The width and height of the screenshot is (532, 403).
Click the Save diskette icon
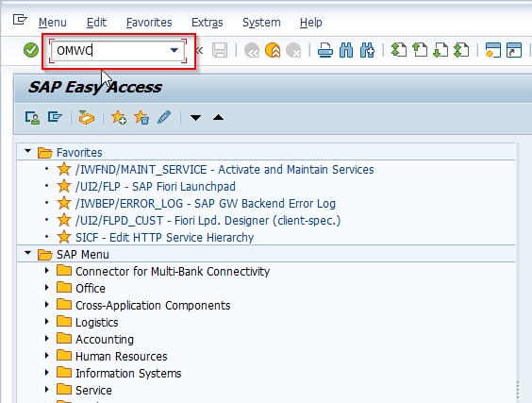pyautogui.click(x=220, y=50)
